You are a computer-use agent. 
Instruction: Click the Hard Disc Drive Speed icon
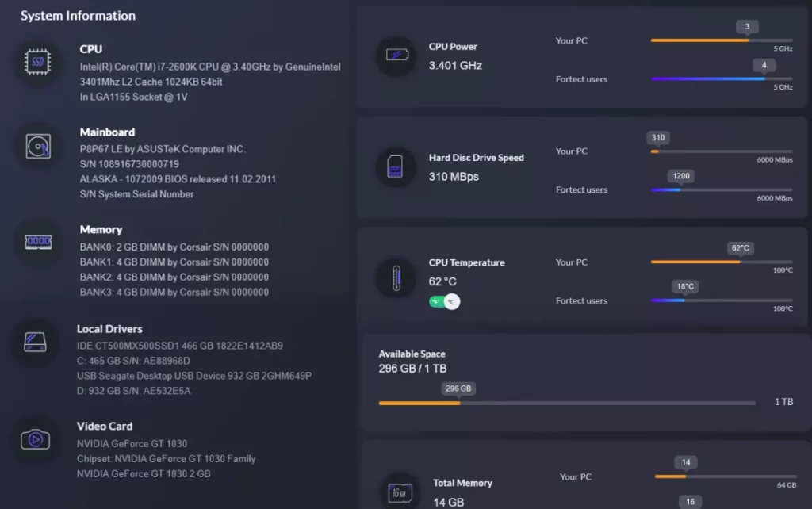point(395,166)
